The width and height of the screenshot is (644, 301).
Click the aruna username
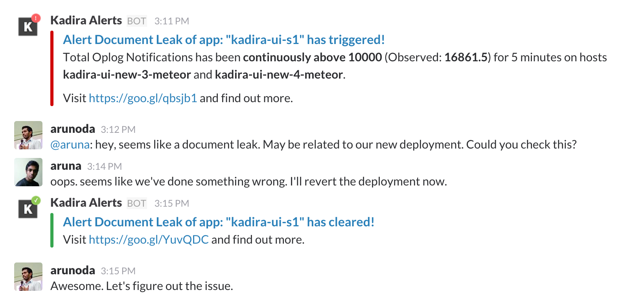(66, 165)
